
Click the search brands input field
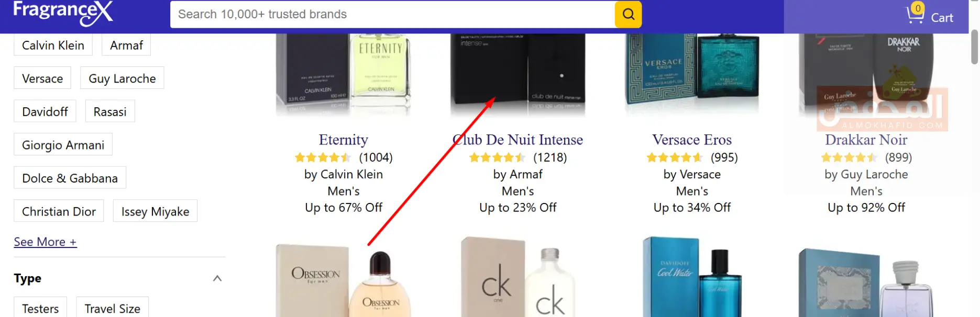point(393,14)
